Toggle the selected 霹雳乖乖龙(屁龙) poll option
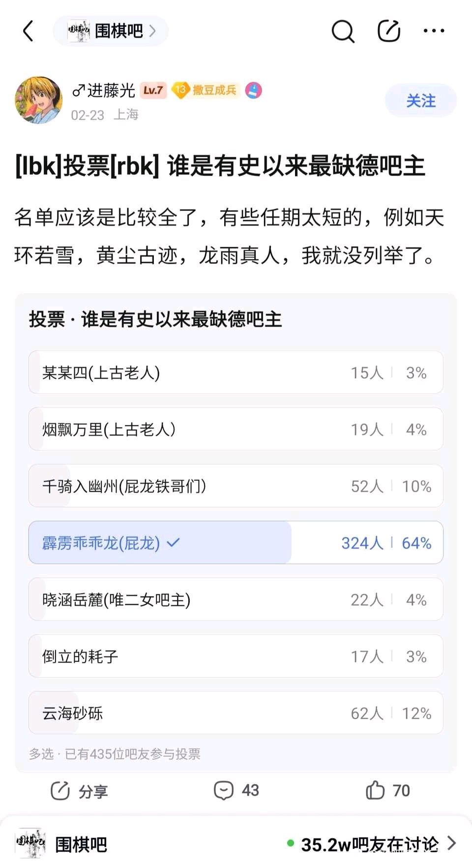This screenshot has width=472, height=868. 236,542
